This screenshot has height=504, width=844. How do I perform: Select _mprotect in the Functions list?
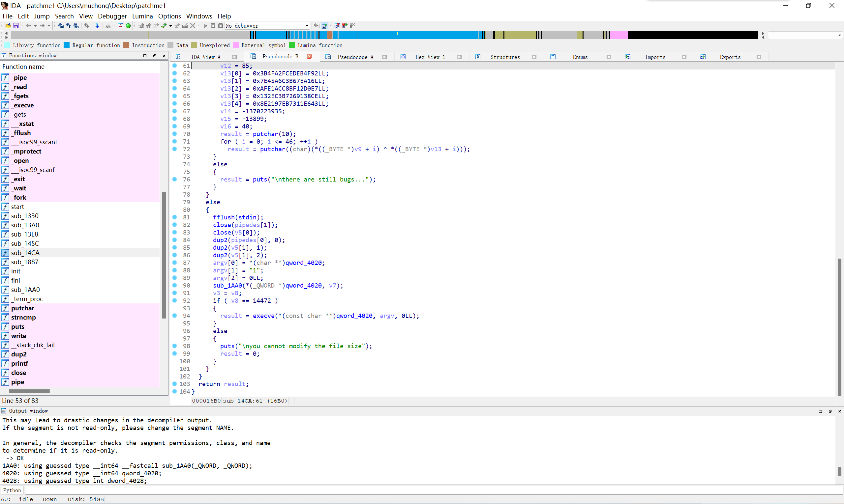pyautogui.click(x=80, y=151)
